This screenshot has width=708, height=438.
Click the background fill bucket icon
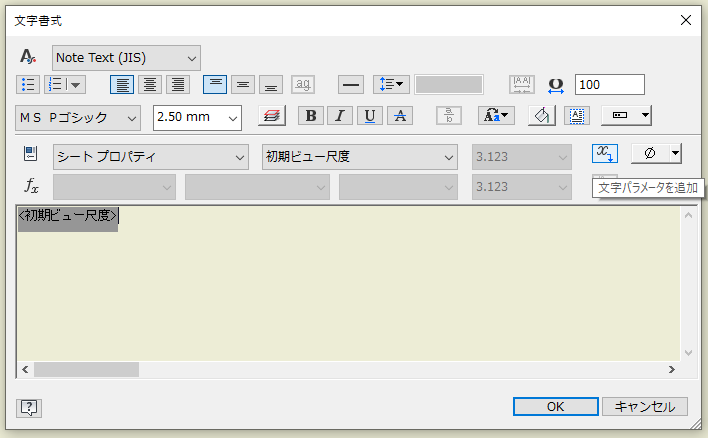point(542,116)
